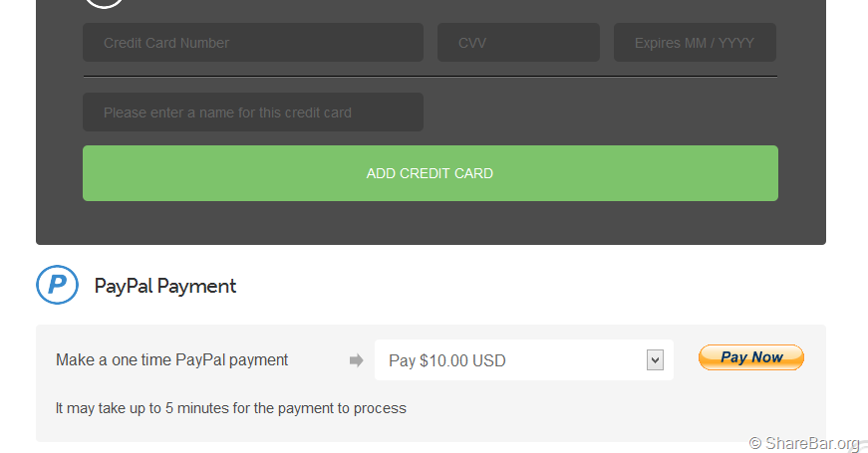Screen dimensions: 868x453
Task: Click into the CVV input field
Action: [518, 43]
